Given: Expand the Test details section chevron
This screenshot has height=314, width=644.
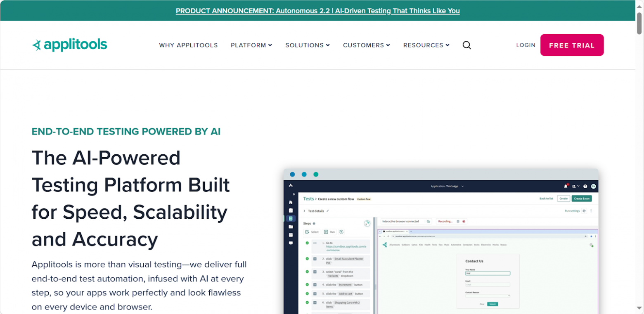Looking at the screenshot, I should (x=304, y=211).
